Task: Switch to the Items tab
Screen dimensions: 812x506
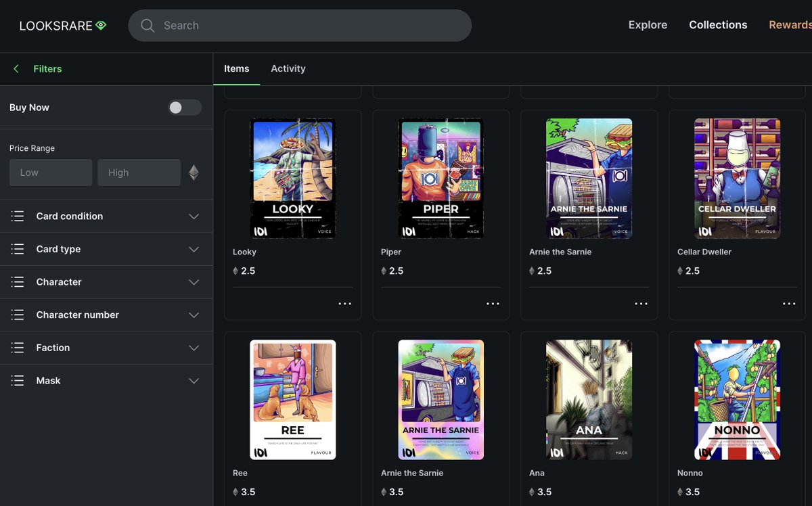Action: [x=237, y=68]
